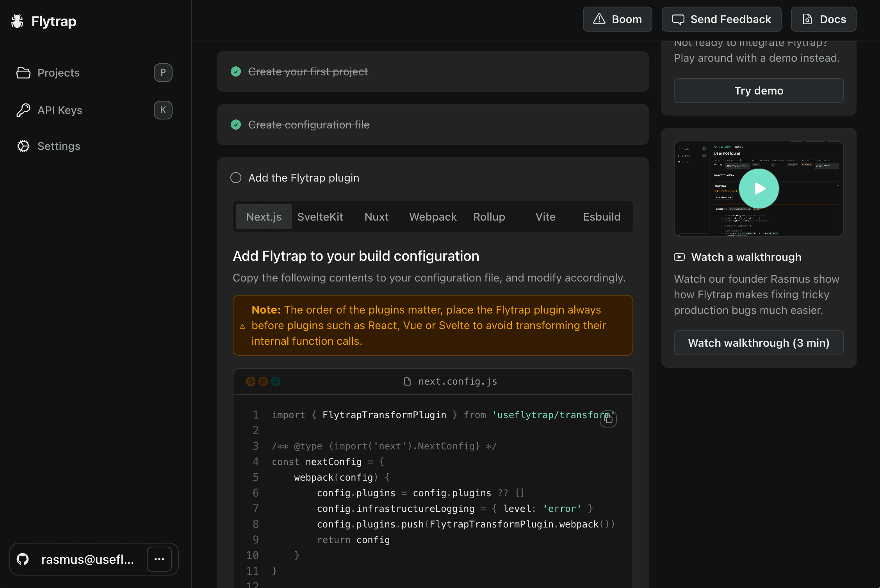The width and height of the screenshot is (880, 588).
Task: Switch to the Webpack tab
Action: point(433,217)
